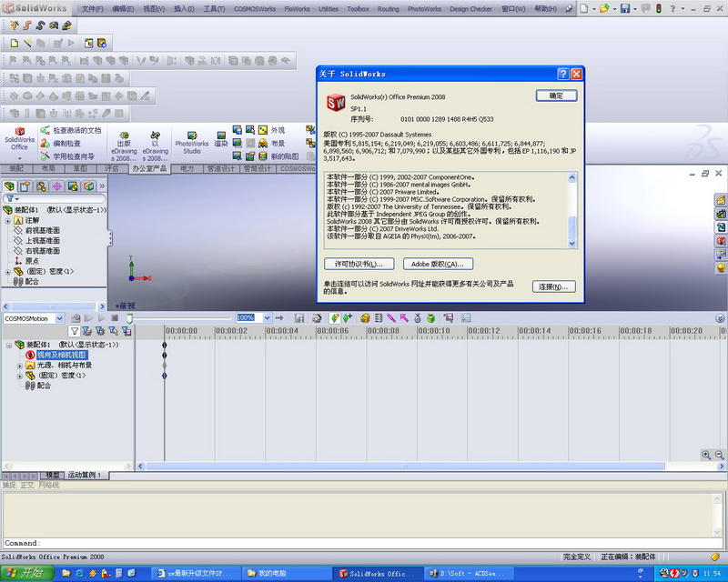
Task: Click the Adobe 版权 button
Action: pyautogui.click(x=438, y=264)
